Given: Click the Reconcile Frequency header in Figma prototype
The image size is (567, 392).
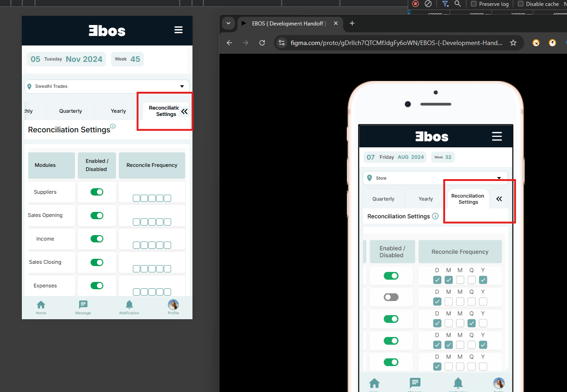Looking at the screenshot, I should [x=460, y=251].
